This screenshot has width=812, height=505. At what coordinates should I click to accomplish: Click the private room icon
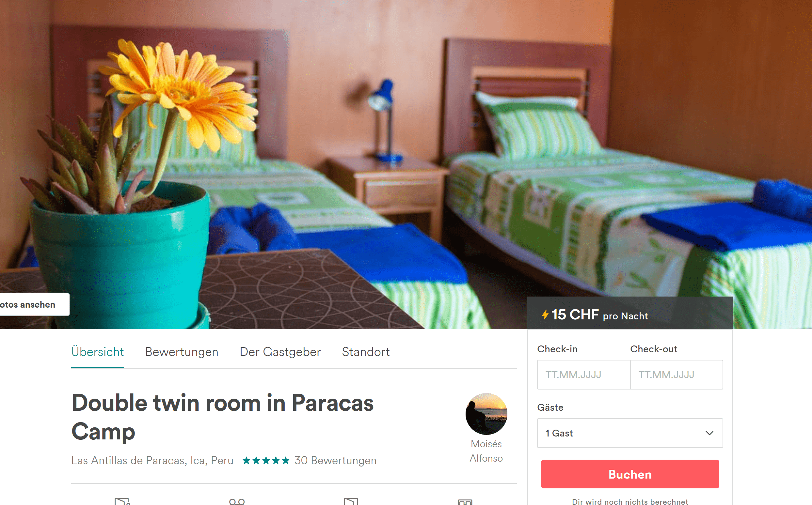(x=122, y=501)
